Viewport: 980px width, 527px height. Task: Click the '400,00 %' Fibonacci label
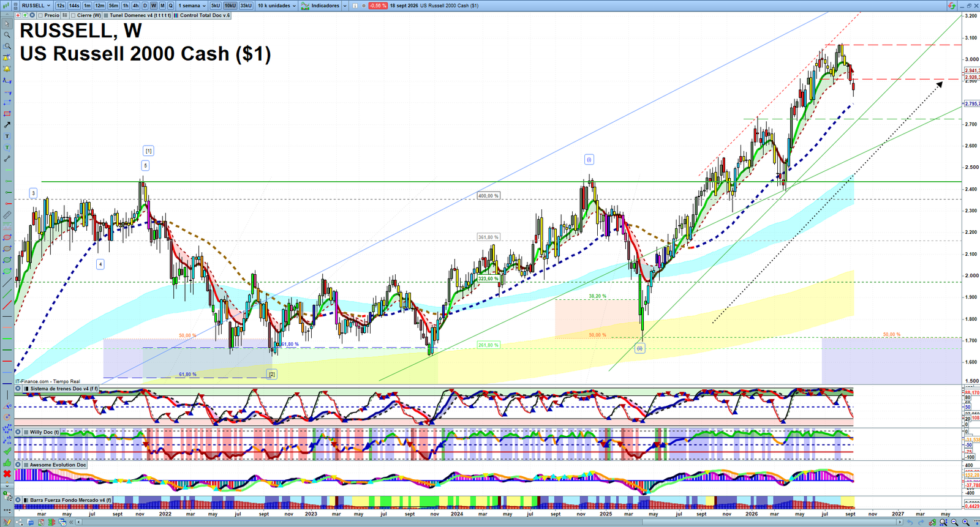488,196
